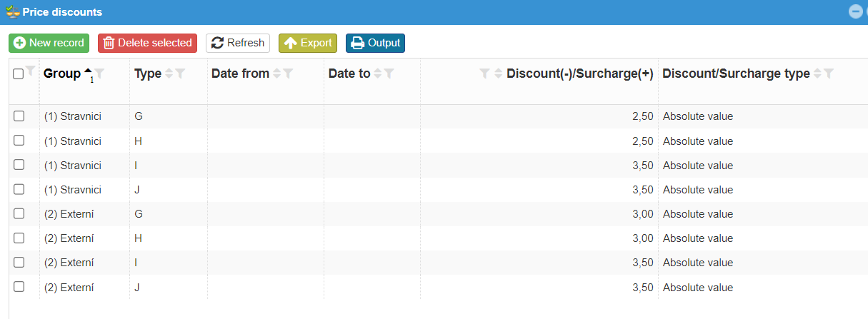
Task: Click the filter icon in Date from column
Action: (x=288, y=74)
